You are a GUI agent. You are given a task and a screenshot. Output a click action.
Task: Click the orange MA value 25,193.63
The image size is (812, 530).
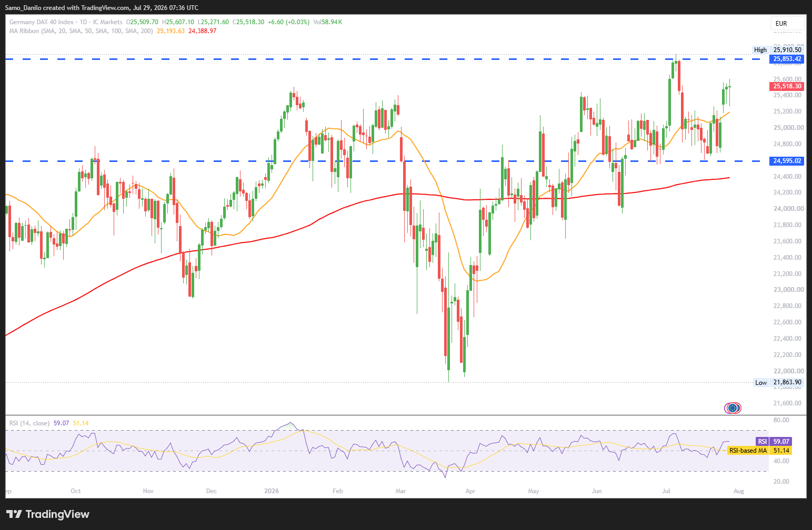pyautogui.click(x=171, y=31)
